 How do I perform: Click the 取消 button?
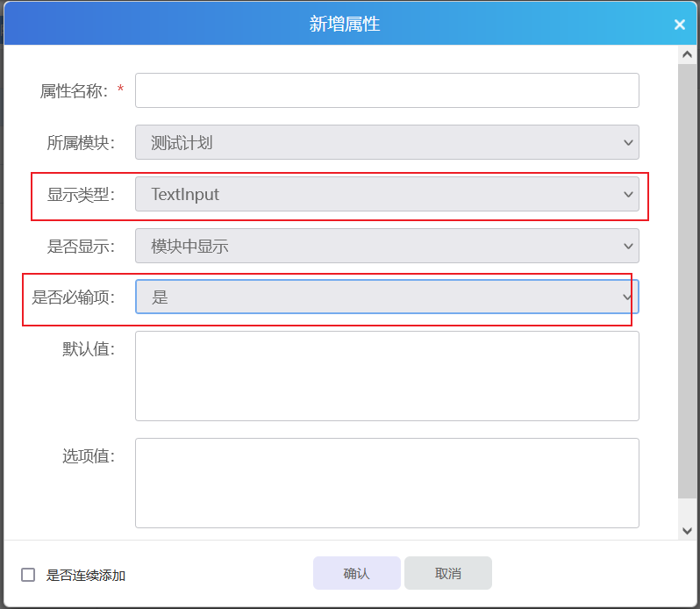pos(447,573)
